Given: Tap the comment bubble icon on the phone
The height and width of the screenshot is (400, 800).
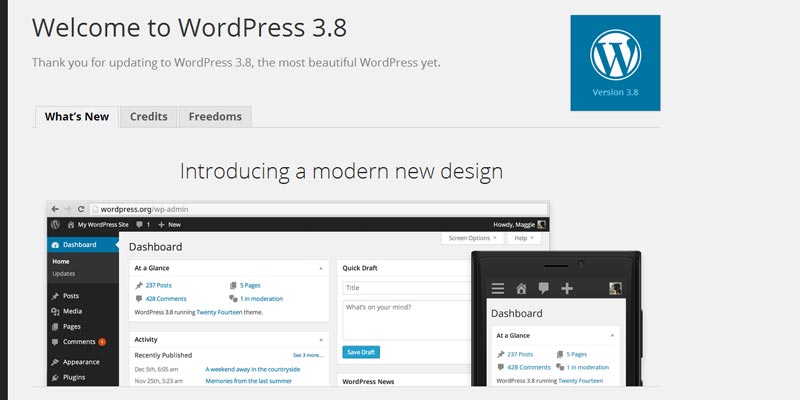Looking at the screenshot, I should click(x=544, y=289).
